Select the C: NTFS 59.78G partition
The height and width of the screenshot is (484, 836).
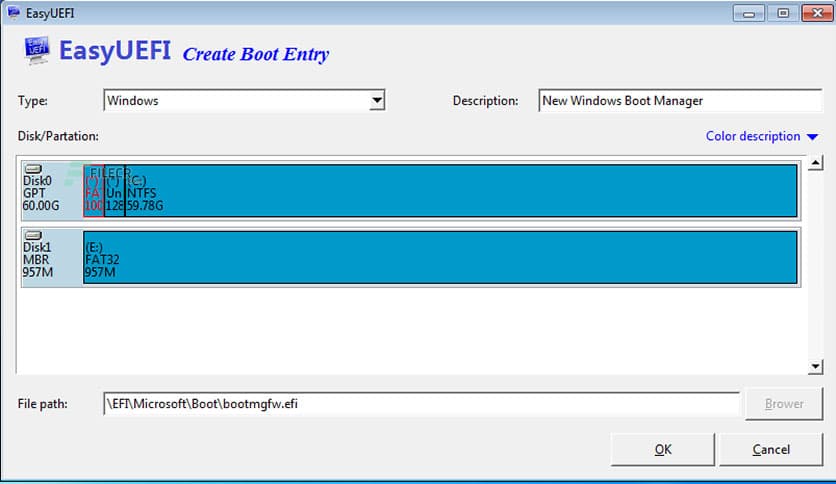point(461,190)
